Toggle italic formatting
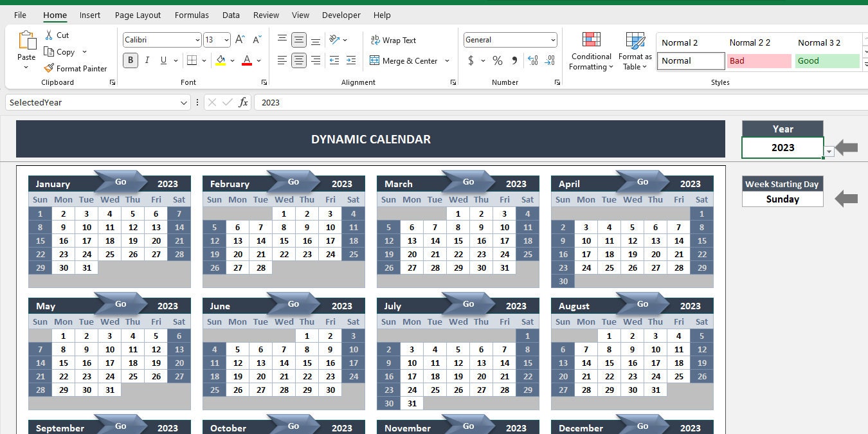The height and width of the screenshot is (434, 868). point(147,60)
